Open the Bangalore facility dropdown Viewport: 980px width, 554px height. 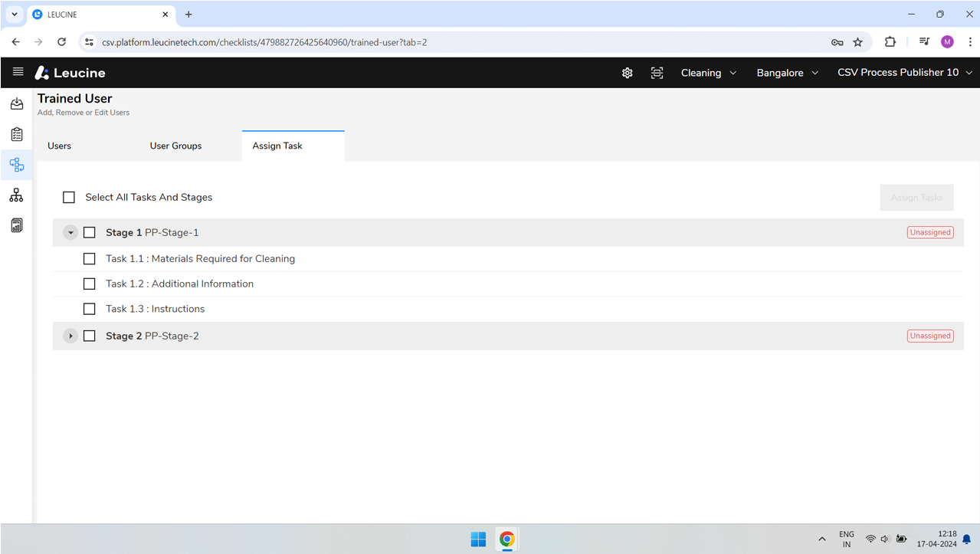tap(788, 73)
